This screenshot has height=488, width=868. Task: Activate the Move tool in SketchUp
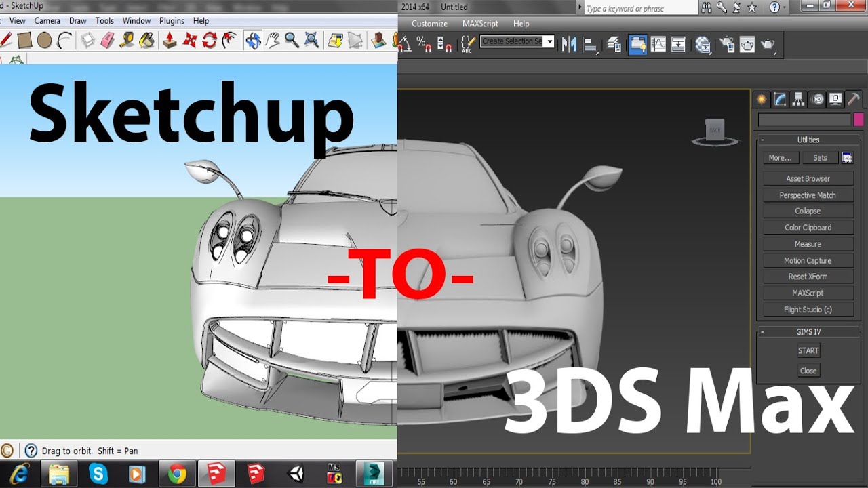pos(190,41)
